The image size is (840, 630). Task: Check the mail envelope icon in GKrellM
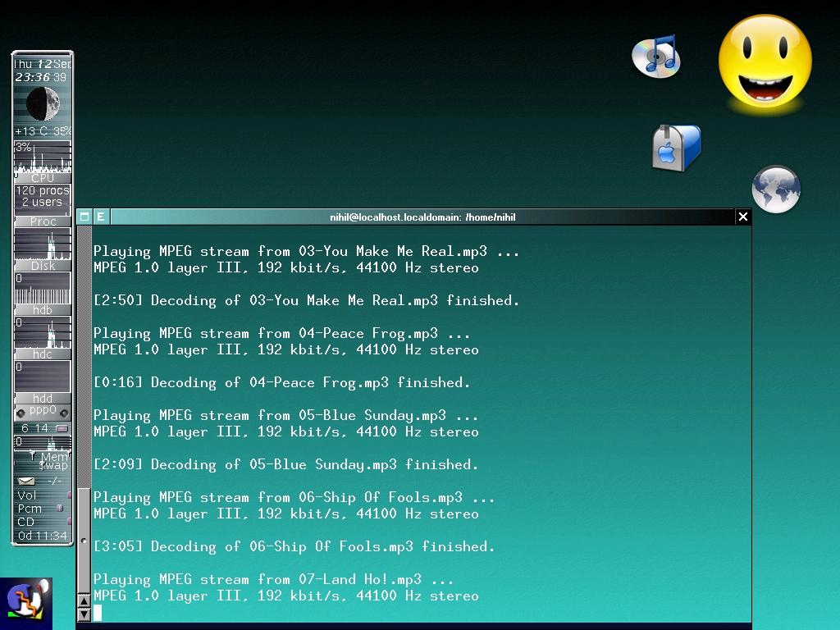[26, 481]
